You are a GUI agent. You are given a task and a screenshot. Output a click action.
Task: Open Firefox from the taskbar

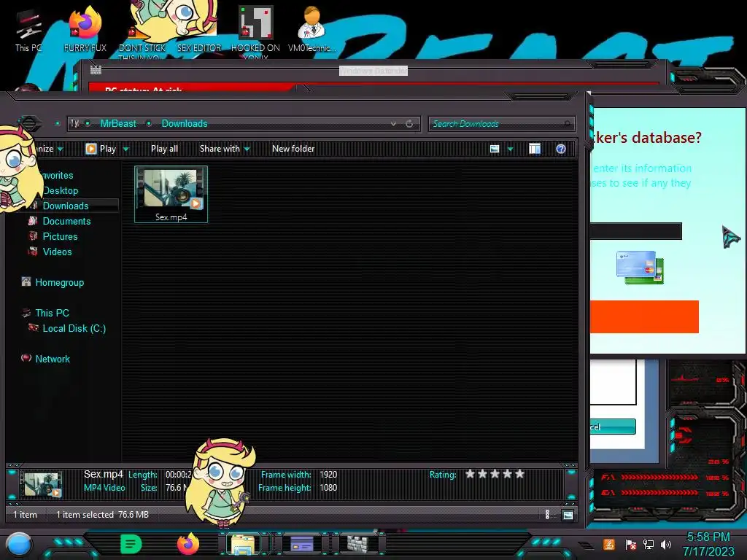click(188, 543)
